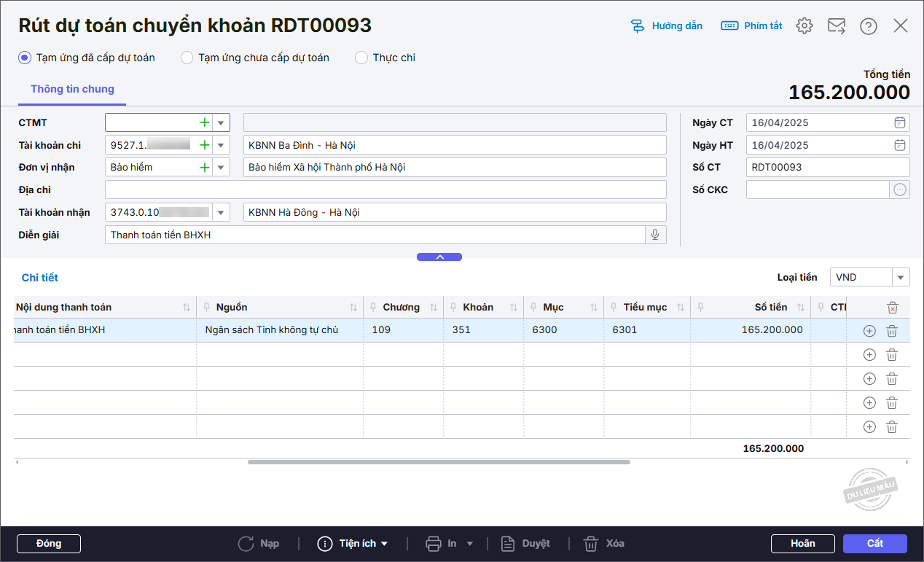
Task: Click the Cất save button
Action: tap(874, 543)
